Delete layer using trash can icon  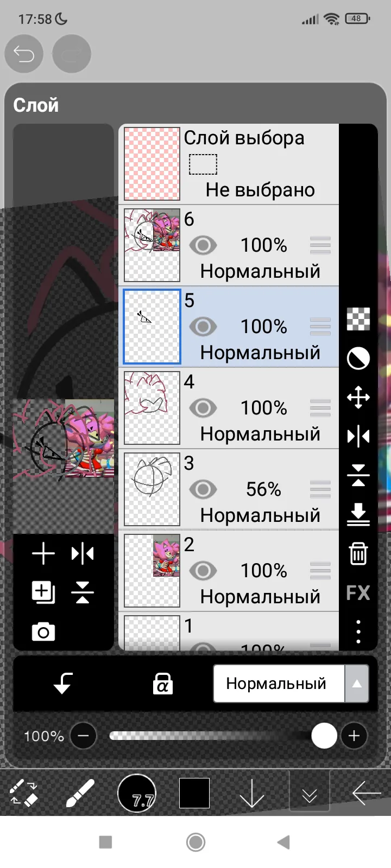point(358,553)
